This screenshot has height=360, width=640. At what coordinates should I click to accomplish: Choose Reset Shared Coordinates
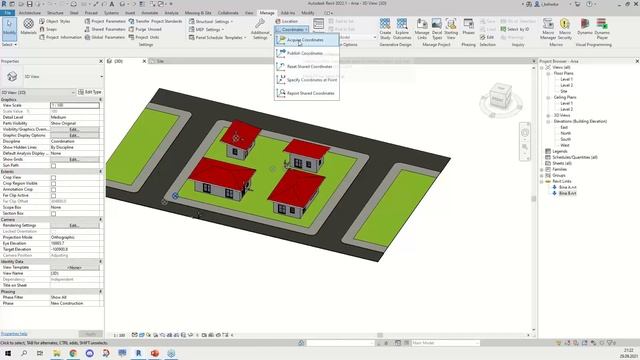[307, 67]
